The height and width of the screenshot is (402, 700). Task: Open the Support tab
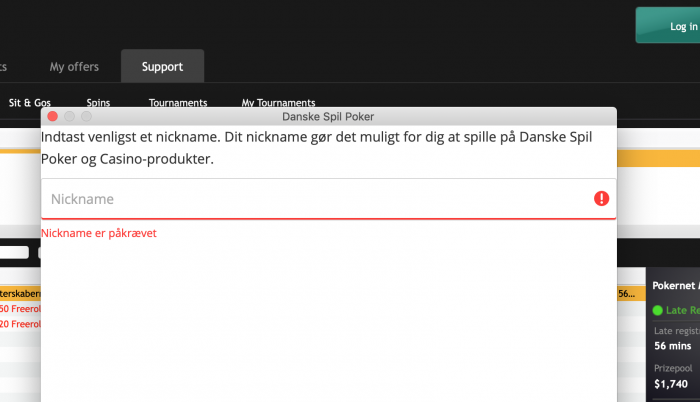click(162, 66)
